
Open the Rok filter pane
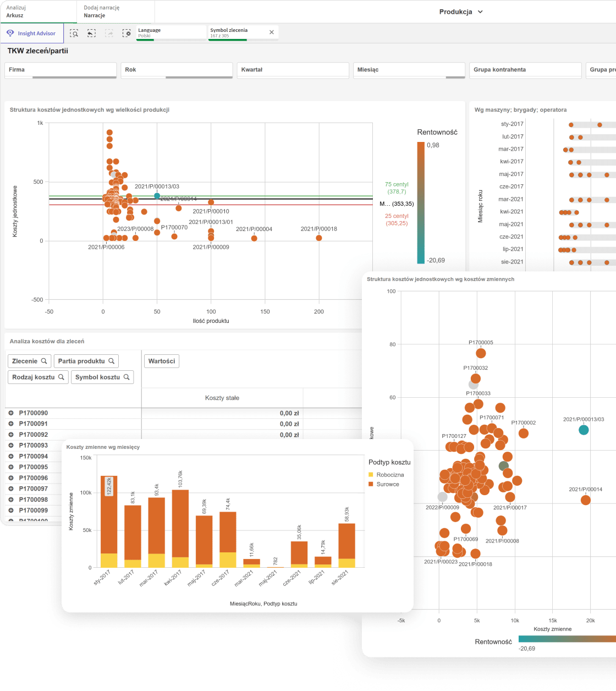tap(177, 70)
